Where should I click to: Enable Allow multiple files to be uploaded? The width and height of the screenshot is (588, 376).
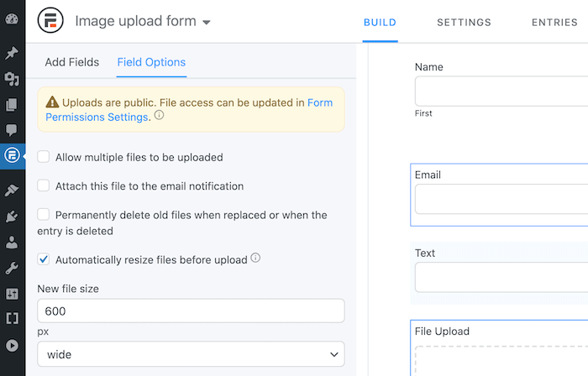pos(43,157)
